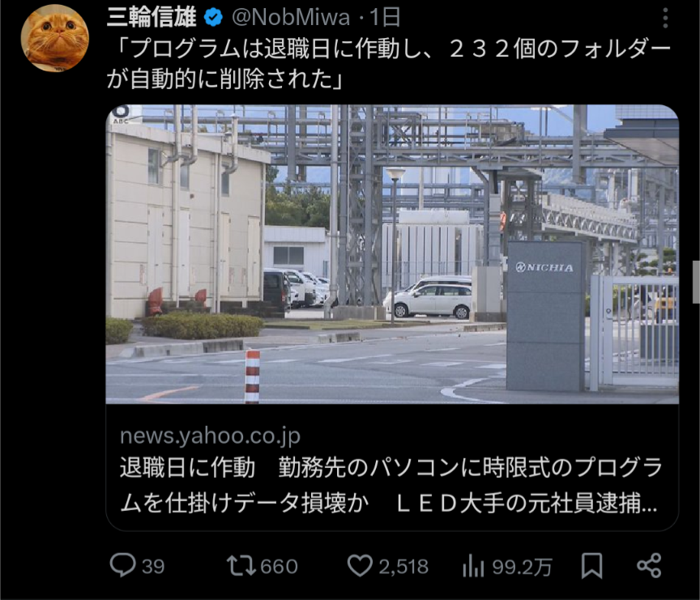Click the blue verified badge
This screenshot has width=700, height=600.
coord(213,17)
